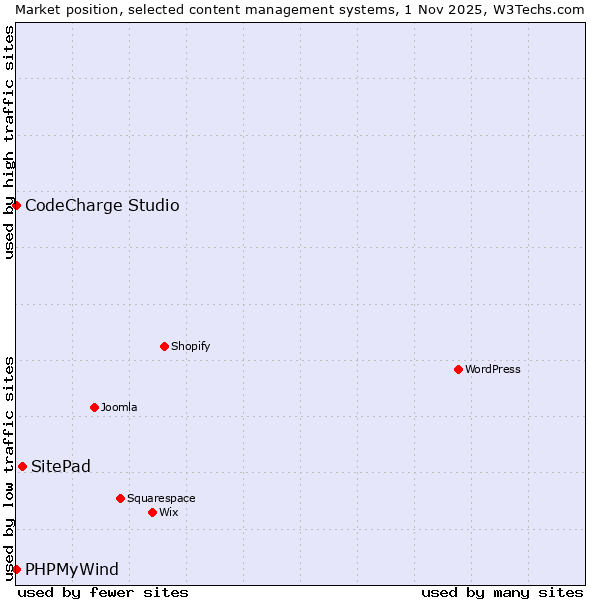Click the 'used by high traffic sites' axis label
The image size is (600, 600).
[x=9, y=142]
